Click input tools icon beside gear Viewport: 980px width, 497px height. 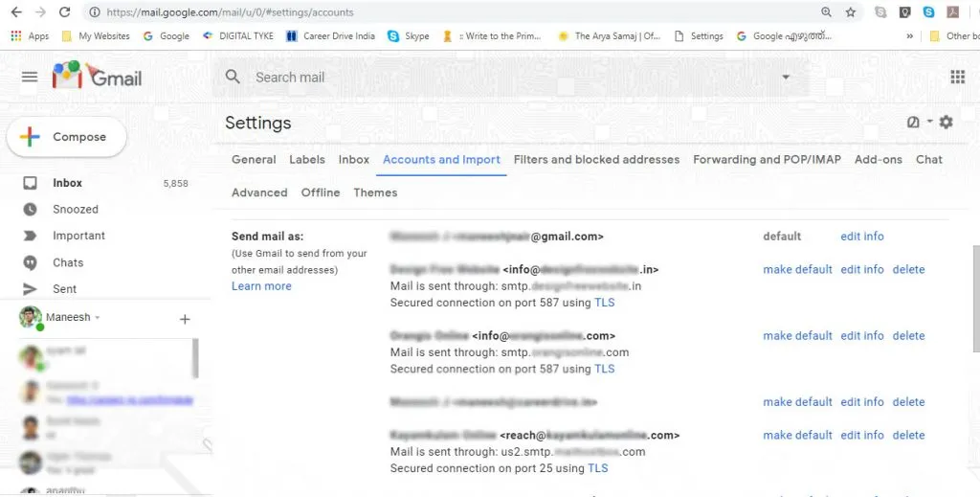click(913, 123)
